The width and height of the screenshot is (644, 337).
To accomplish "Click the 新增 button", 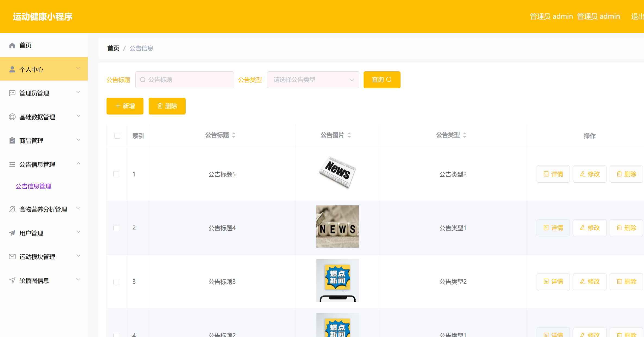I will coord(125,106).
